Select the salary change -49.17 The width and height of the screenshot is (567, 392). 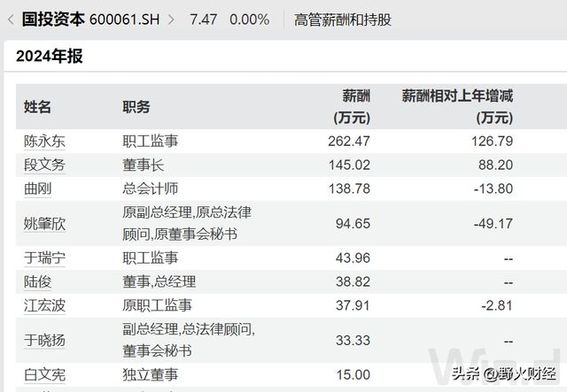[493, 224]
